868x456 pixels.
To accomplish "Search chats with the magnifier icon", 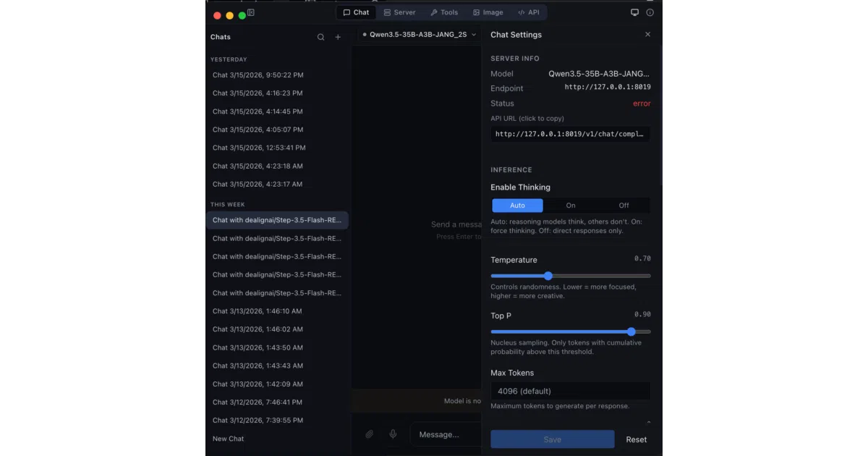I will pyautogui.click(x=321, y=37).
